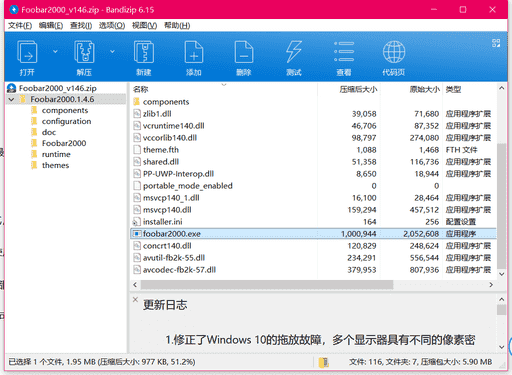The image size is (512, 375).
Task: Sort by the 压缩后大小 column header
Action: 358,89
